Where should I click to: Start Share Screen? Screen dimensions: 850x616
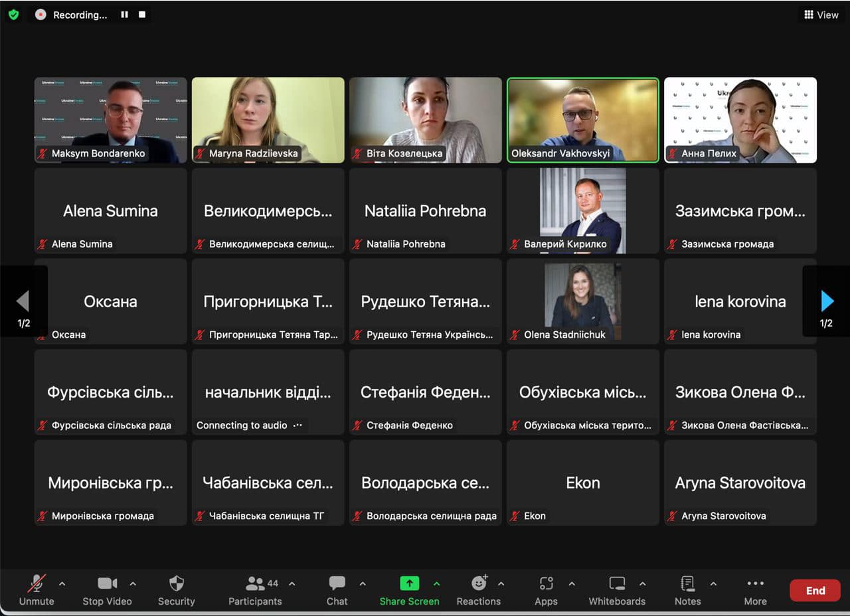pyautogui.click(x=409, y=590)
